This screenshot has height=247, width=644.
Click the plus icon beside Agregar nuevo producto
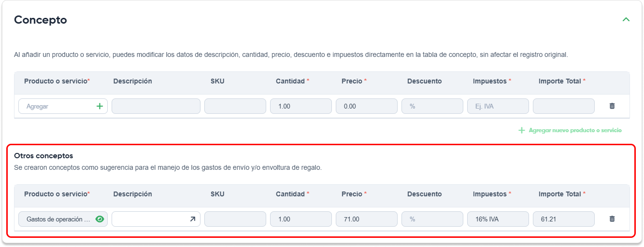(521, 130)
